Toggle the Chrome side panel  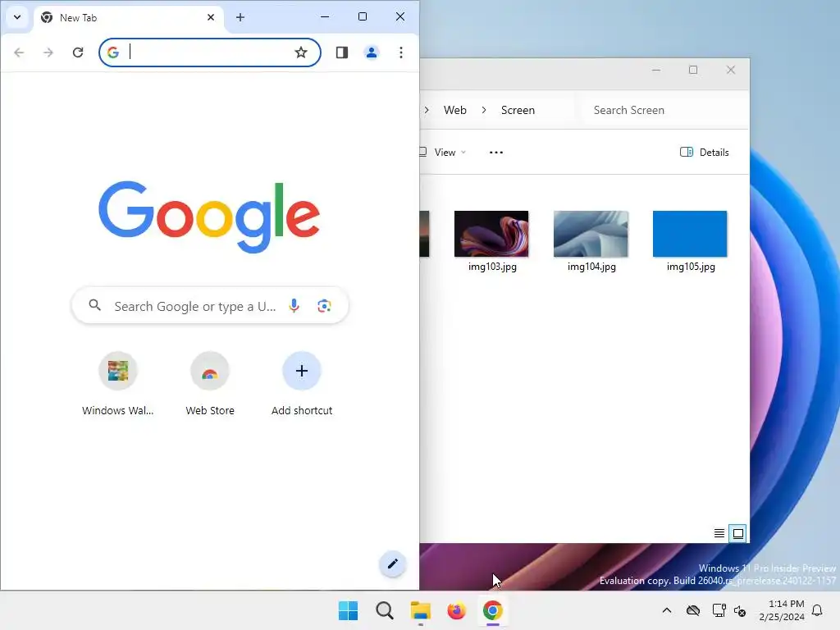point(342,52)
